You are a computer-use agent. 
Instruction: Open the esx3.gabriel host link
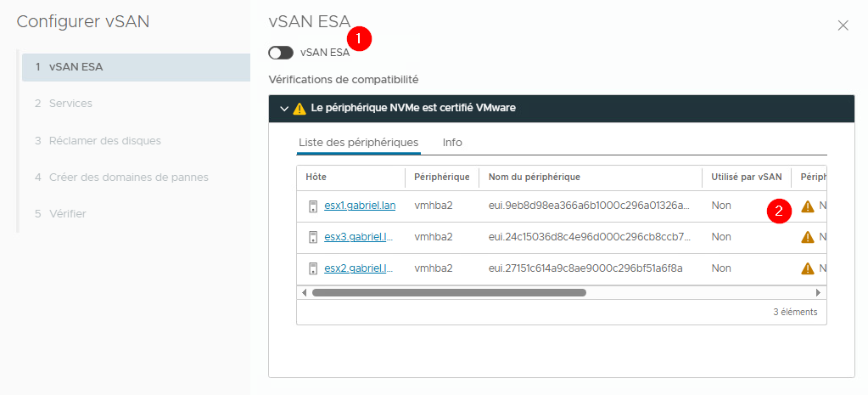358,237
